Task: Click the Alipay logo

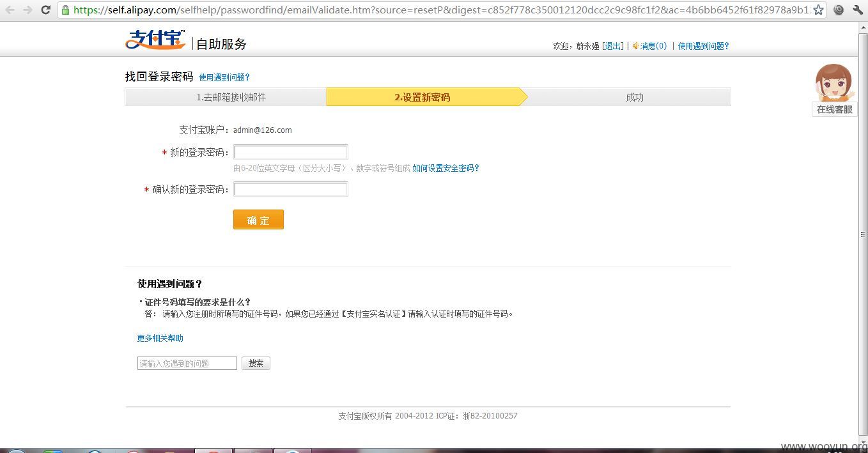Action: pos(155,40)
